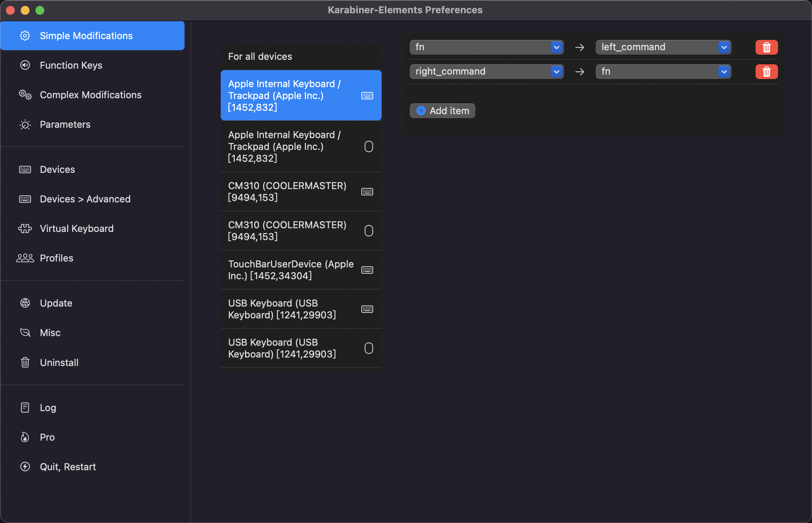Minimize the Karabiner-Elements Preferences window
Image resolution: width=812 pixels, height=523 pixels.
tap(25, 10)
